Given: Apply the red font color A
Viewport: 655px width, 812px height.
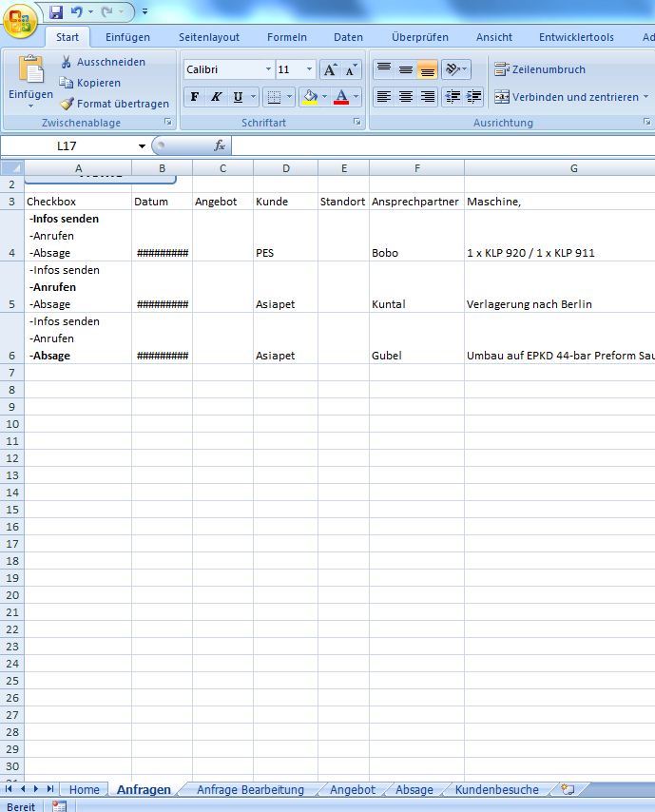Looking at the screenshot, I should tap(341, 97).
